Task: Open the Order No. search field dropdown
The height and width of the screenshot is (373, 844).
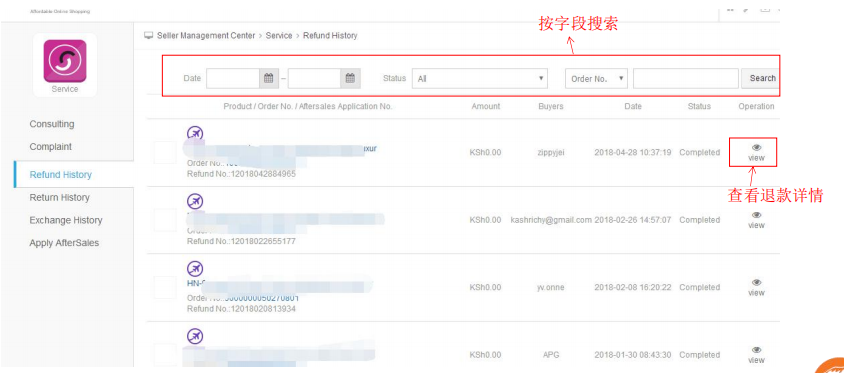Action: [x=596, y=79]
